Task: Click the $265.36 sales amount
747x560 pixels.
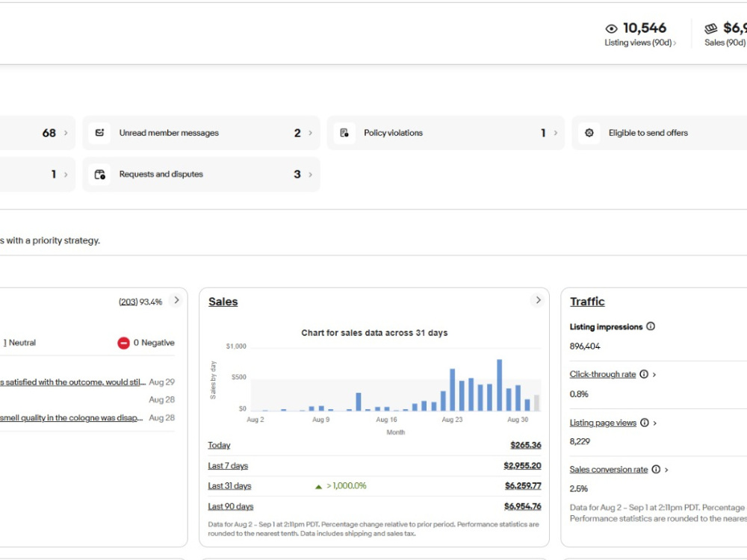Action: pyautogui.click(x=525, y=445)
